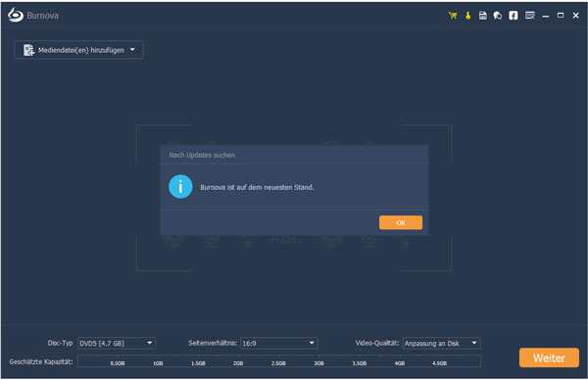Open the Facebook icon
This screenshot has height=380, width=588.
[x=513, y=15]
